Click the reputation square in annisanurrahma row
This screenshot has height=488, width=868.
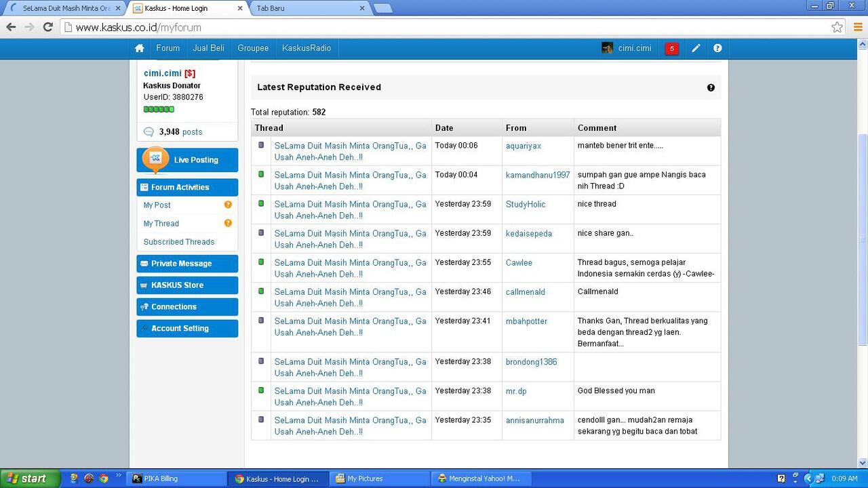pyautogui.click(x=261, y=419)
